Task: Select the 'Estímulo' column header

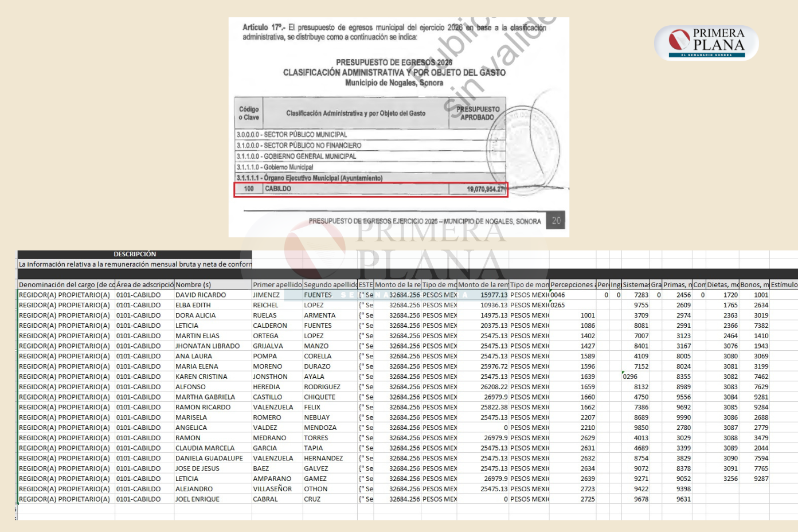Action: point(783,284)
